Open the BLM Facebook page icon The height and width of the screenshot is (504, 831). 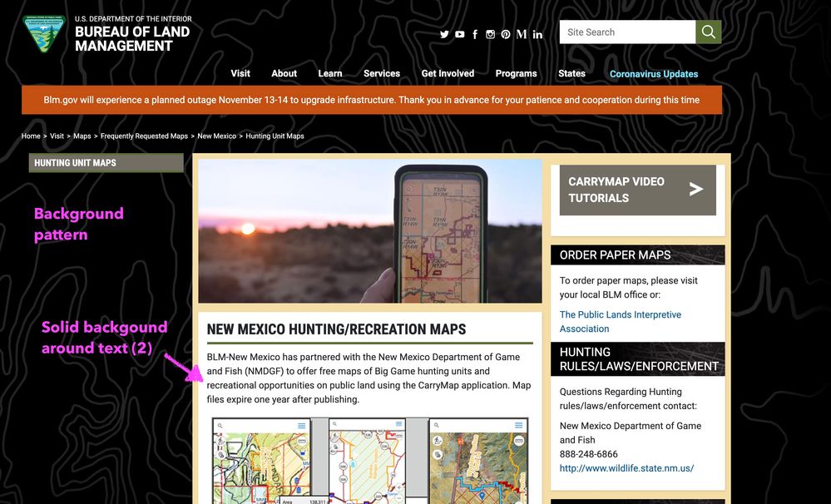[x=475, y=34]
